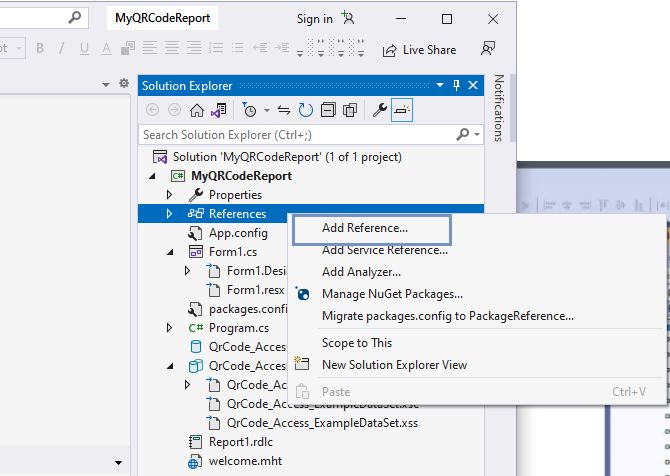Choose New Solution Explorer View

[x=394, y=365]
